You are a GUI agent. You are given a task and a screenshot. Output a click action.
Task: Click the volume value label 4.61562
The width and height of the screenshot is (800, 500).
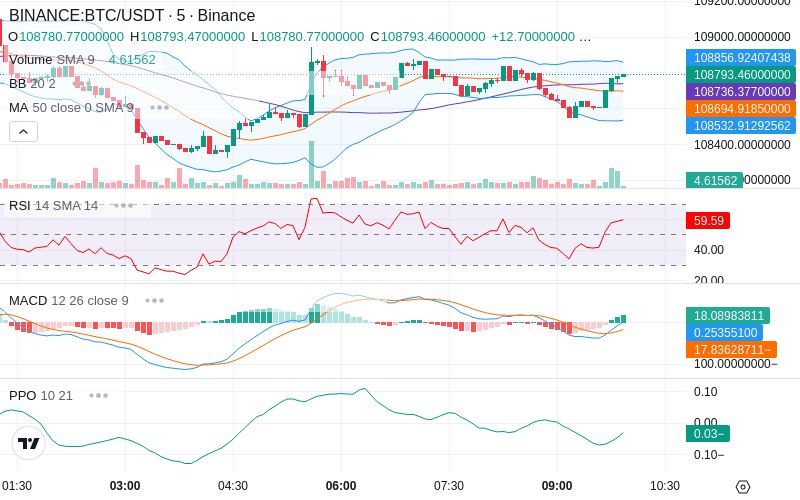(x=714, y=180)
